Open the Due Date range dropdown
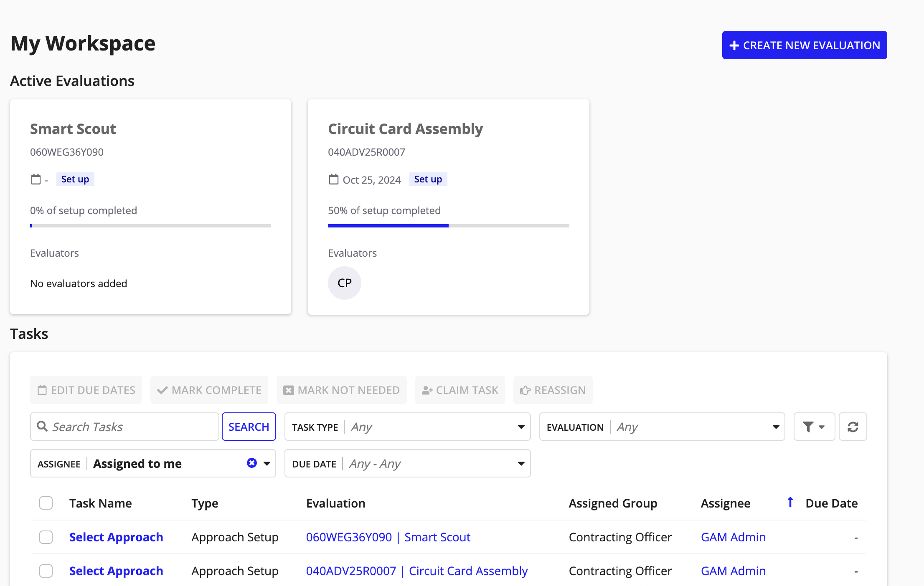Screen dimensions: 924x586 407,463
